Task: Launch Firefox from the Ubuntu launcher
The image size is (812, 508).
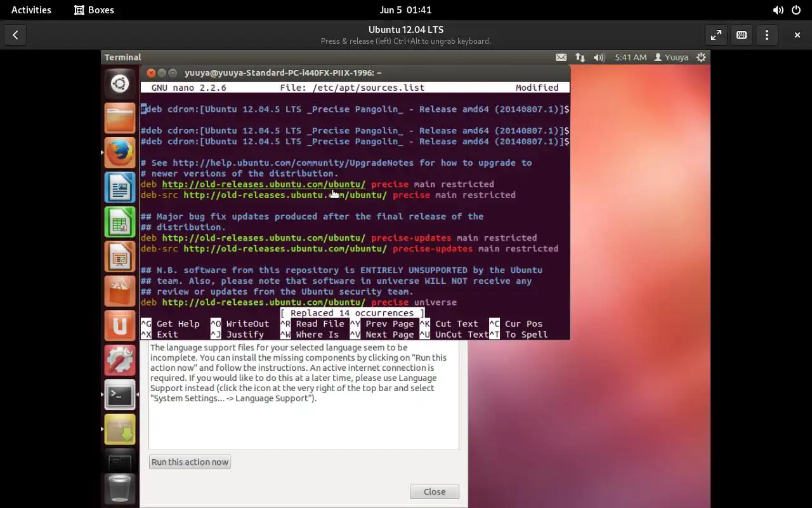Action: [x=120, y=153]
